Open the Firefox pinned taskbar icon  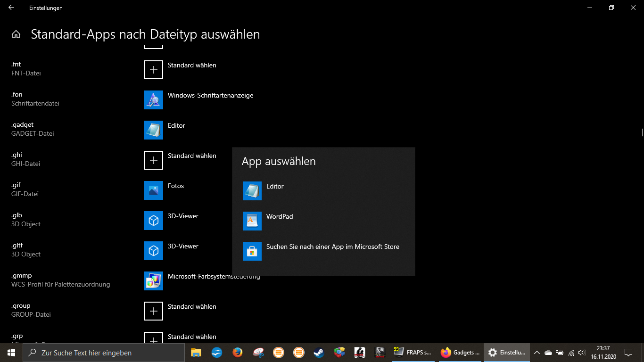pyautogui.click(x=238, y=353)
